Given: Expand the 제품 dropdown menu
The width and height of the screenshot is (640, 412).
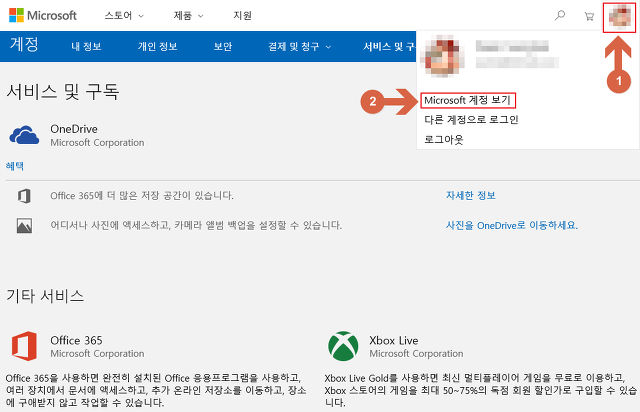Looking at the screenshot, I should 188,16.
